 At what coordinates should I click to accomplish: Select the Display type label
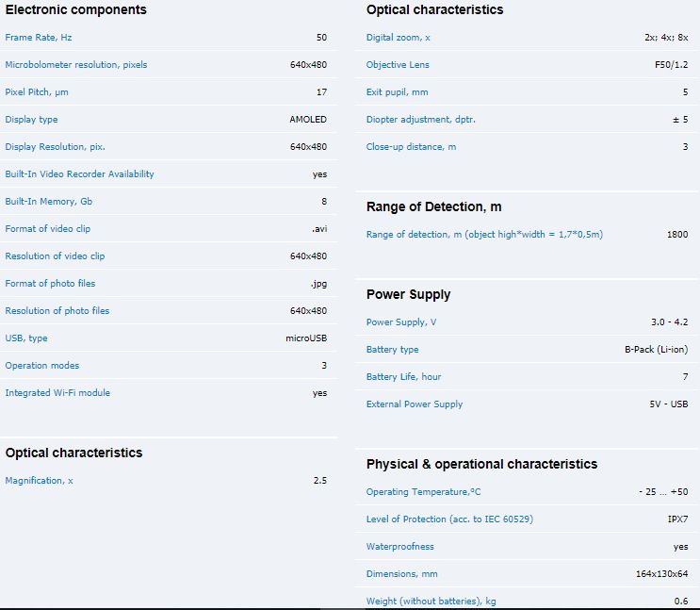click(31, 120)
